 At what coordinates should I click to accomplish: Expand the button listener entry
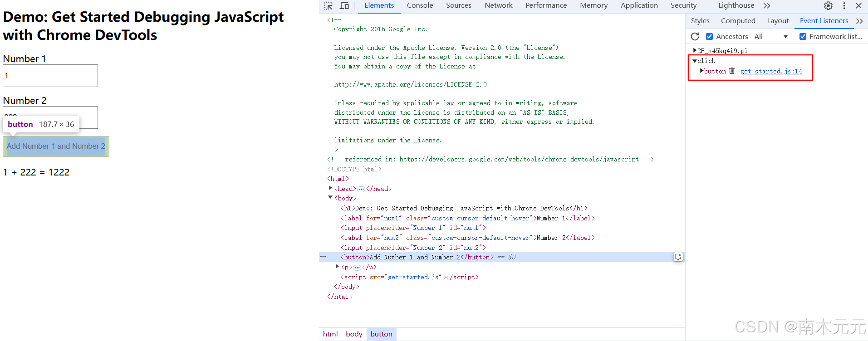[701, 71]
